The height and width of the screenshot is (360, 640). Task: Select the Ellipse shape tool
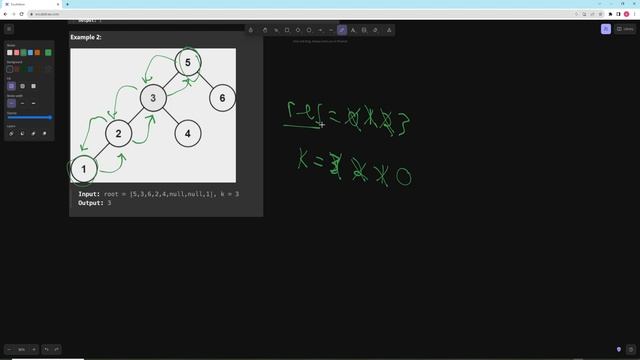coord(309,30)
